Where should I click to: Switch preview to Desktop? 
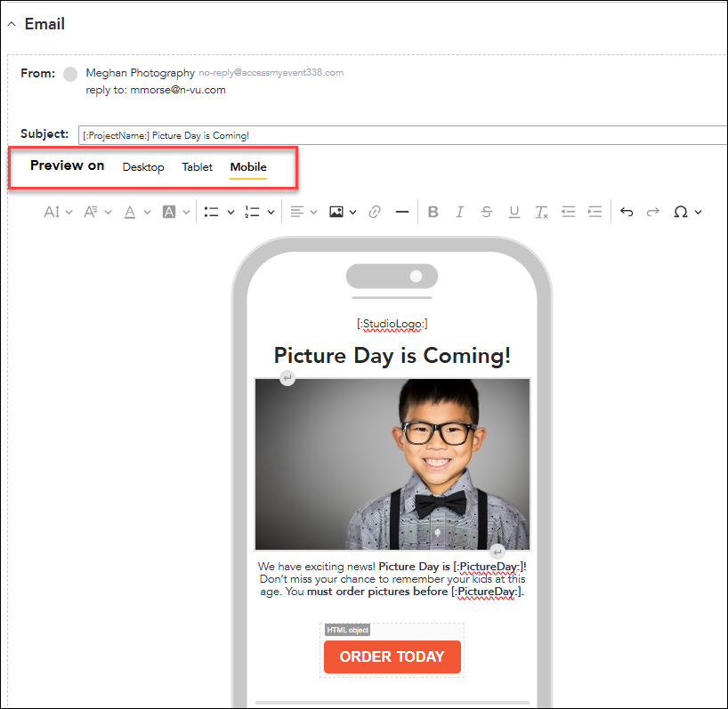pos(143,167)
